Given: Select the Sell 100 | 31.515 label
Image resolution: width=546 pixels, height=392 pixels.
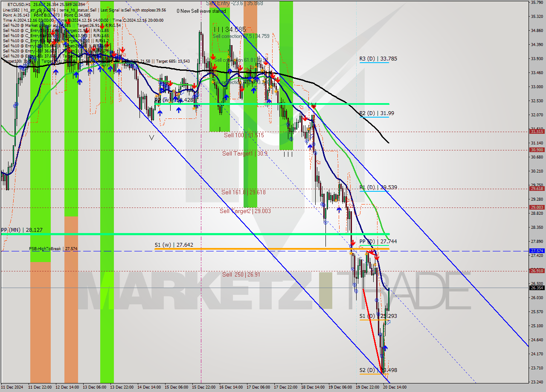Looking at the screenshot, I should coord(244,135).
